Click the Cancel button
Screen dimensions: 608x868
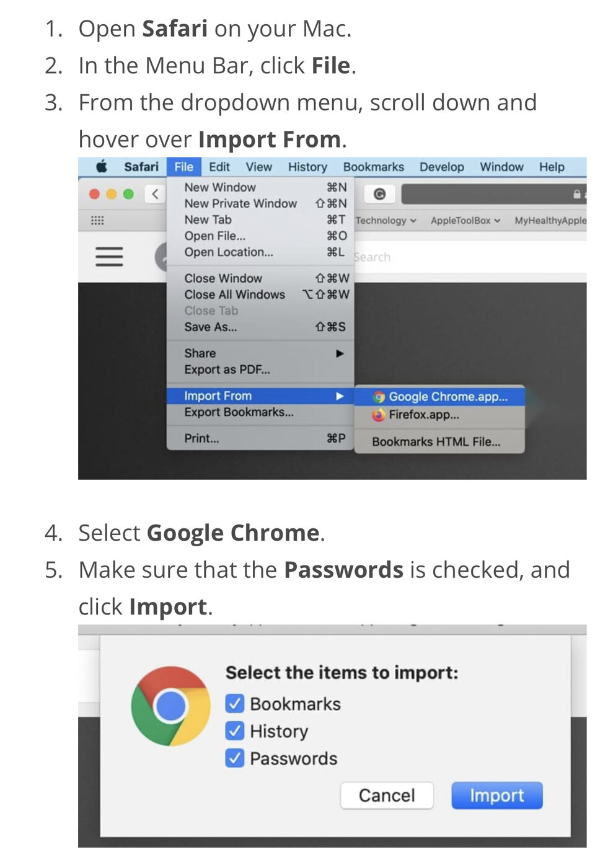point(387,795)
